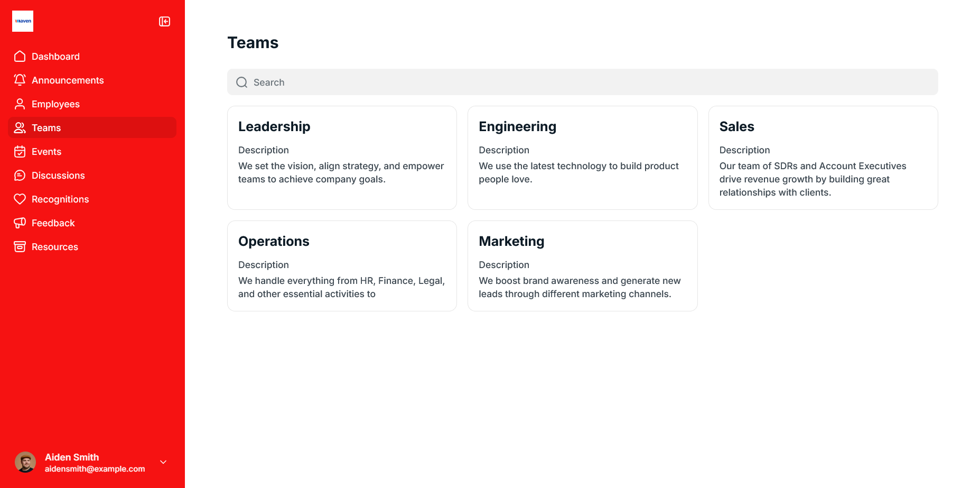Image resolution: width=980 pixels, height=488 pixels.
Task: Click the Dashboard home icon
Action: pyautogui.click(x=20, y=57)
